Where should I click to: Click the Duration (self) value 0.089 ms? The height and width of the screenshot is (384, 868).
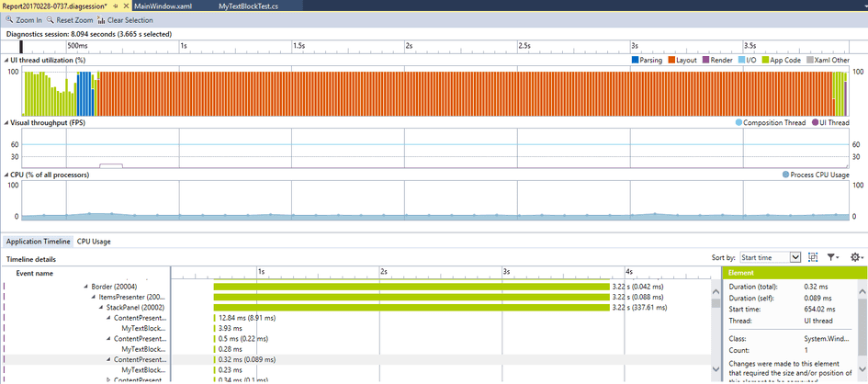click(x=818, y=298)
